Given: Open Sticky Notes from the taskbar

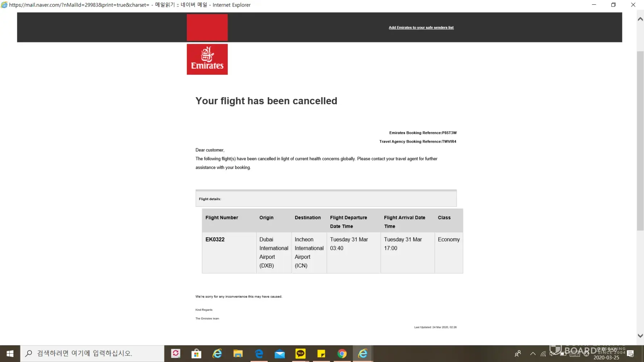Looking at the screenshot, I should 321,353.
